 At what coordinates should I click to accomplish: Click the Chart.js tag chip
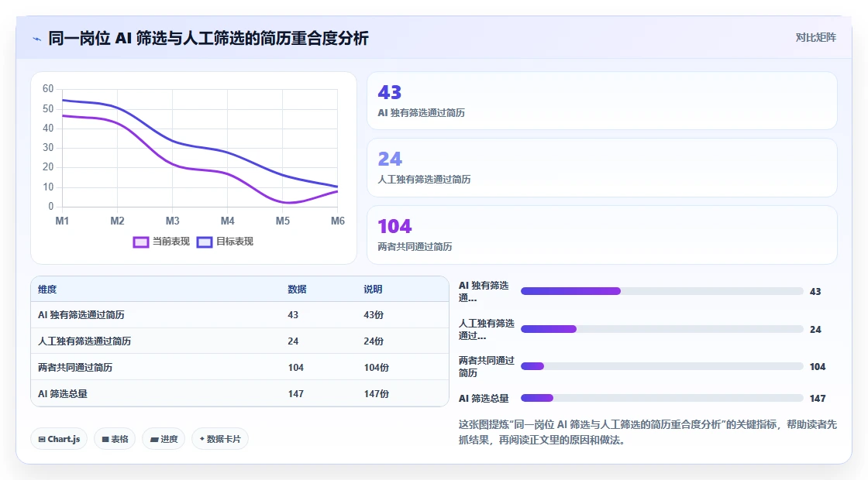(59, 439)
